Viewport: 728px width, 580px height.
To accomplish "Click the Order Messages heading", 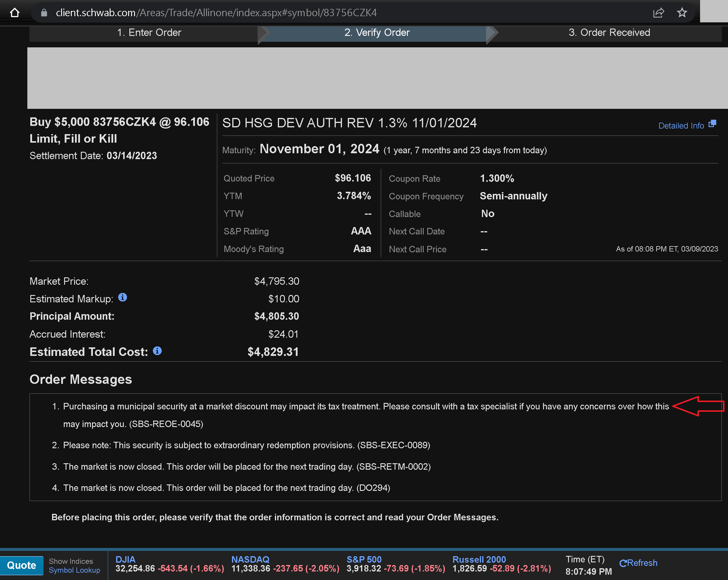I will click(81, 379).
